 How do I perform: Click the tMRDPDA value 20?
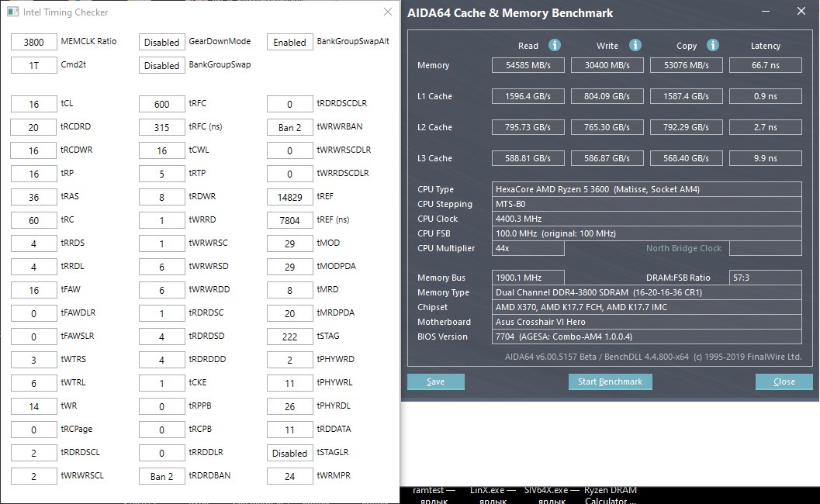tap(289, 314)
